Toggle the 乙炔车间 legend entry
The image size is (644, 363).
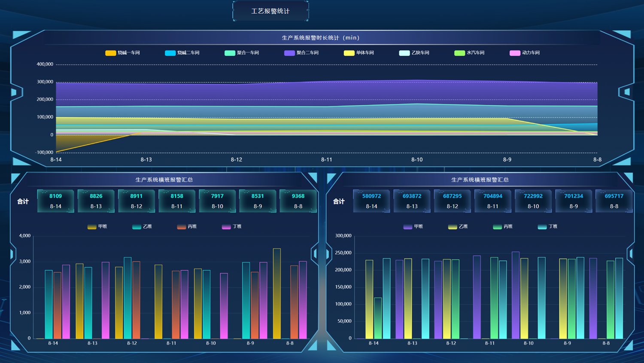tap(414, 53)
